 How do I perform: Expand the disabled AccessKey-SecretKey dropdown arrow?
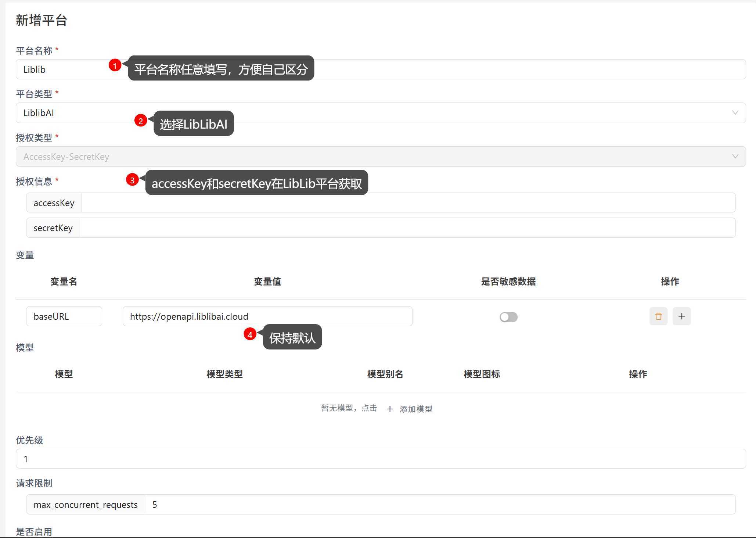pyautogui.click(x=735, y=157)
